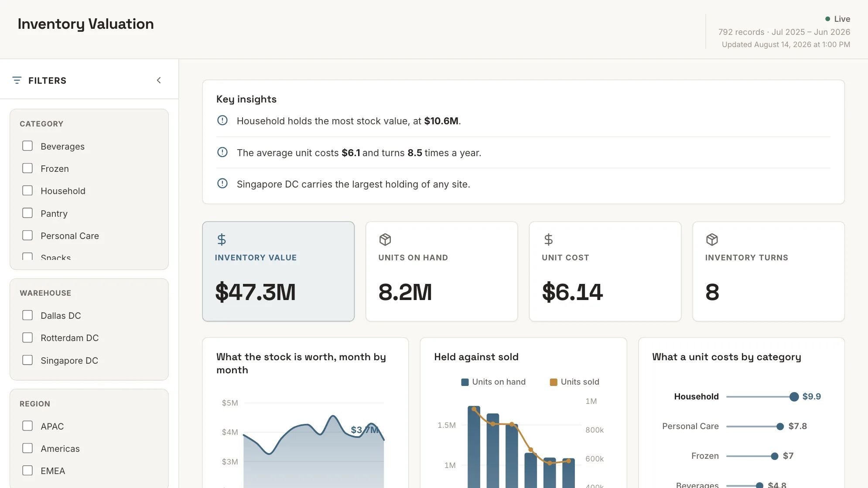Click the CATEGORY filter group heading
The image size is (868, 488).
[41, 124]
